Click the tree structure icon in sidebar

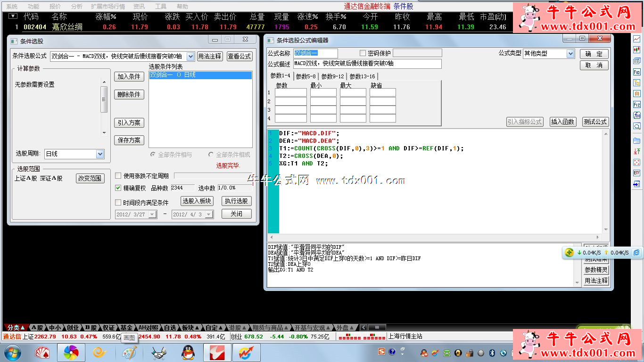(x=637, y=83)
